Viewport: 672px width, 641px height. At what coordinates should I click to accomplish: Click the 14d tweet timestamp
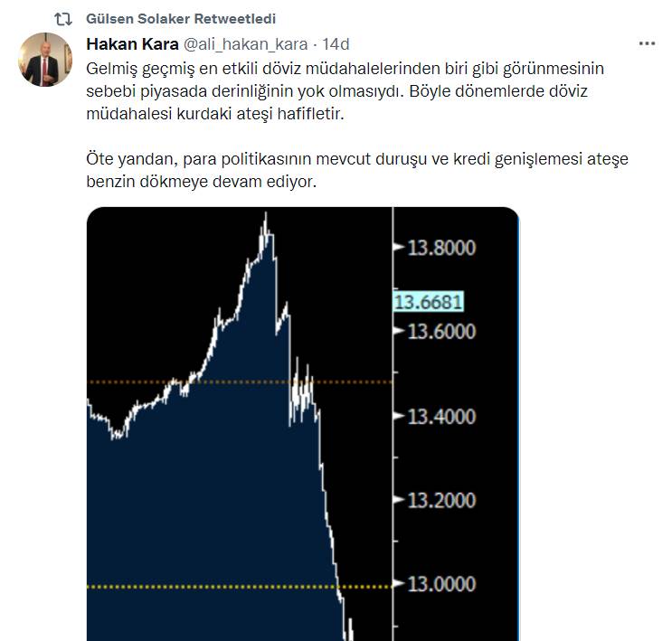click(336, 44)
